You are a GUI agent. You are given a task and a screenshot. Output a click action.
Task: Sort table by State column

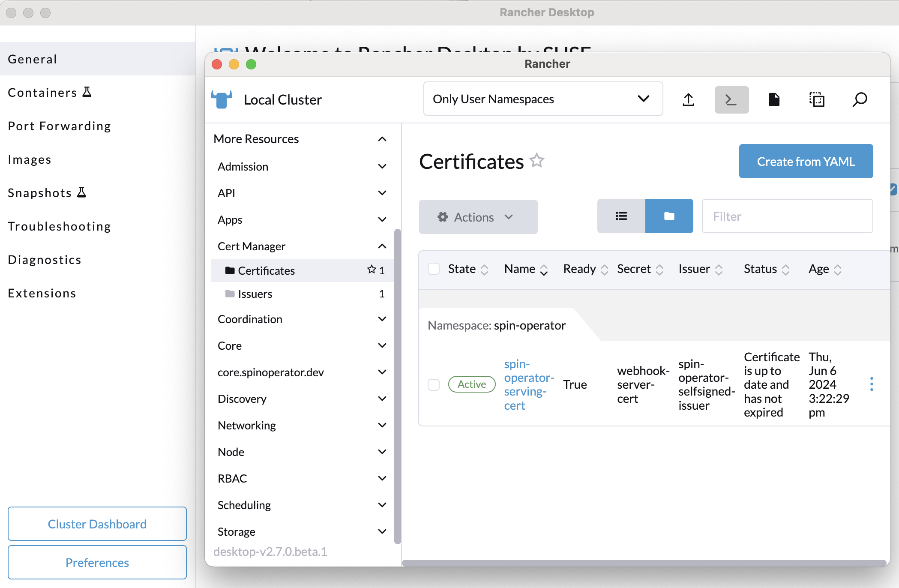click(467, 269)
